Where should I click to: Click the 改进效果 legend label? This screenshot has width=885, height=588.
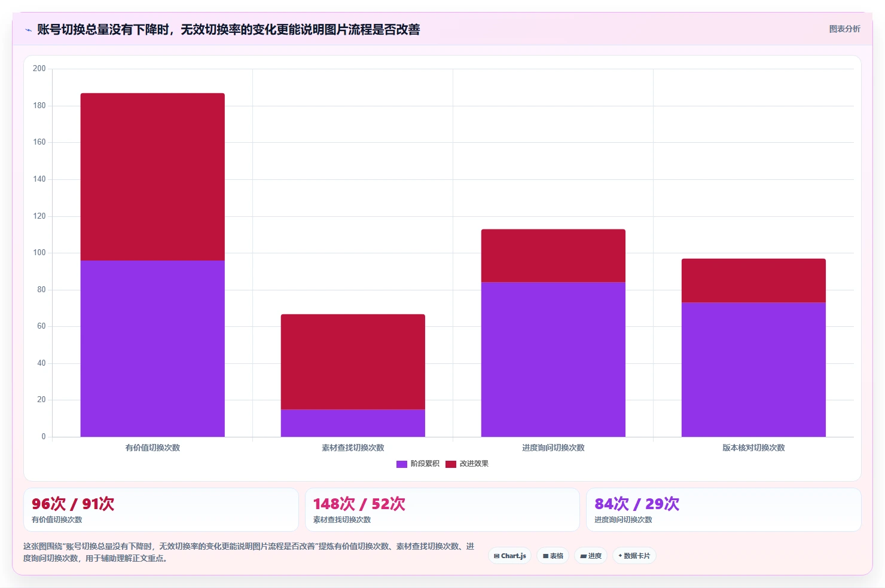[474, 464]
